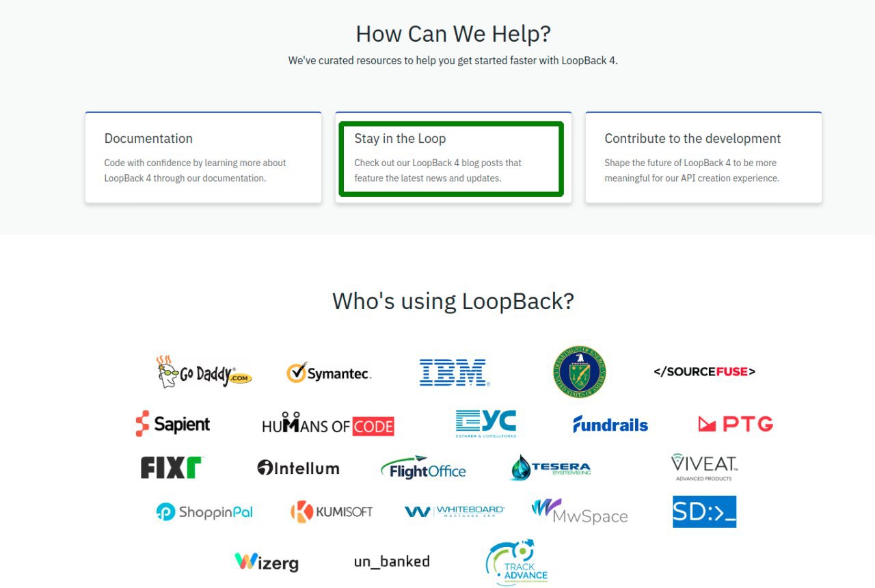Click the Wizerg logo

tap(267, 562)
